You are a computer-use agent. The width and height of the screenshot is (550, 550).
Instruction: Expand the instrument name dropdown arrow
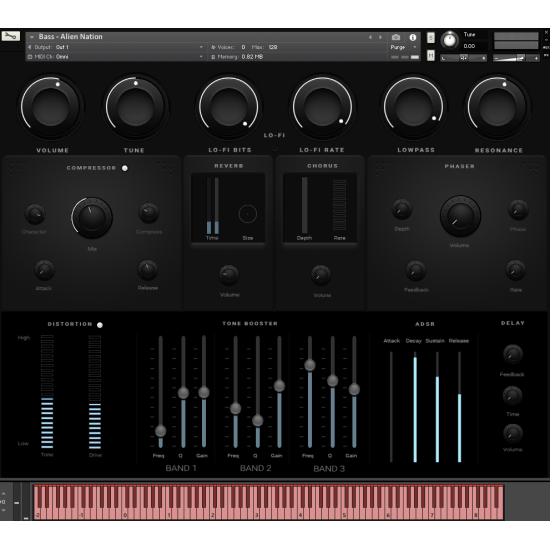point(32,37)
